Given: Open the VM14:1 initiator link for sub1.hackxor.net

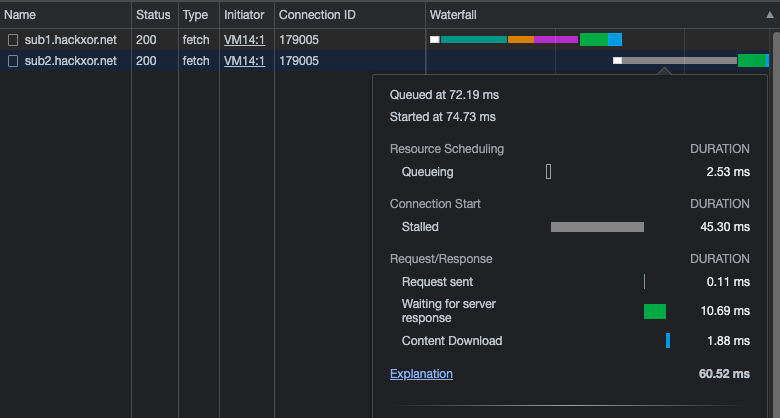Looking at the screenshot, I should tap(243, 40).
